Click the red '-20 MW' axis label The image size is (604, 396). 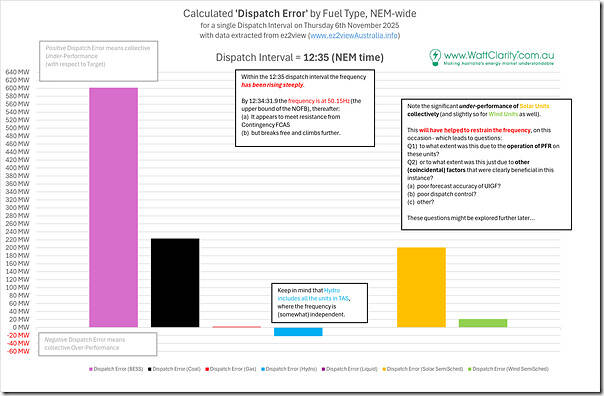pos(18,336)
